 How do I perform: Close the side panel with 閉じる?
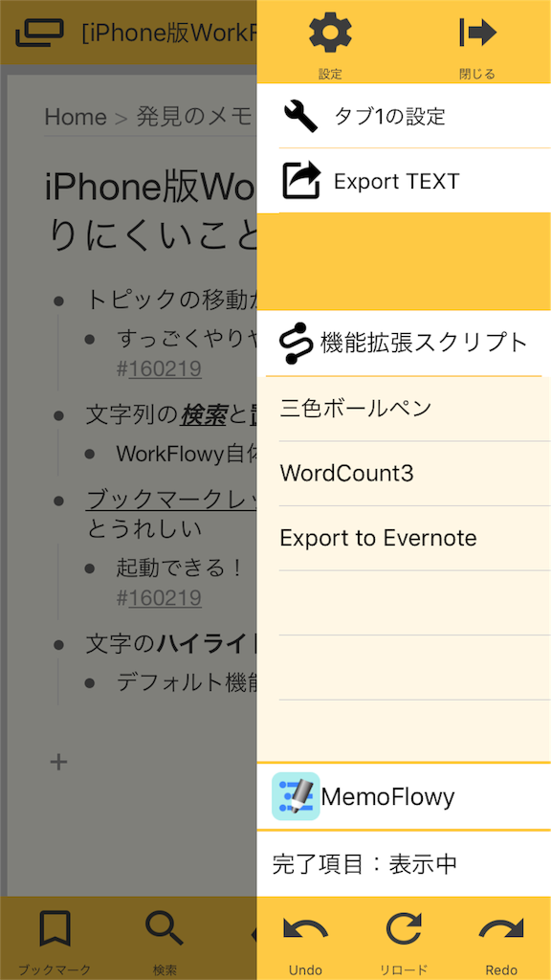(x=478, y=33)
